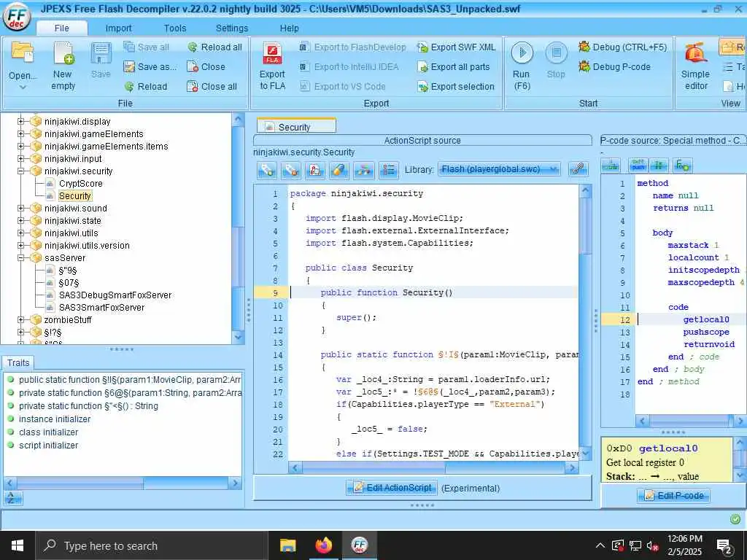
Task: Click the Open folder icon in ribbon
Action: pyautogui.click(x=23, y=54)
